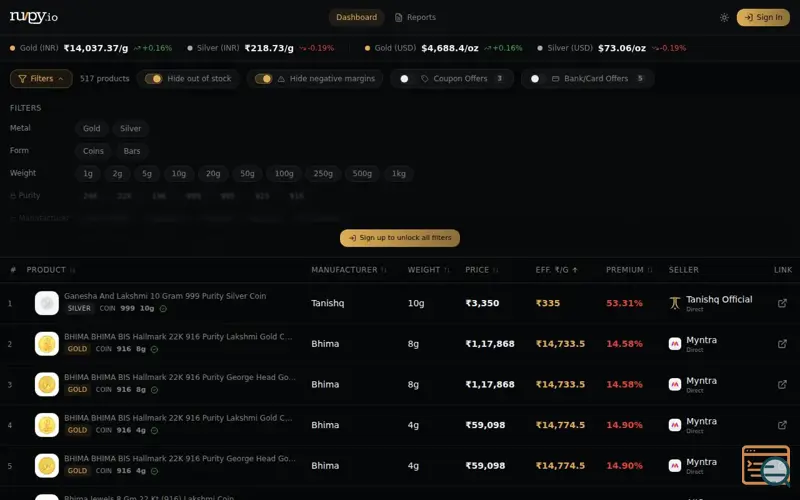Click verified check icon in row 2 tags

(x=154, y=349)
